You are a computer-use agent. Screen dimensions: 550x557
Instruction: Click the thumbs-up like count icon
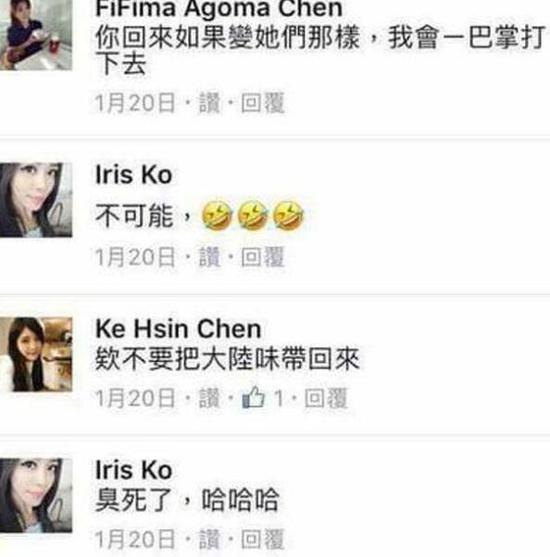(x=254, y=397)
